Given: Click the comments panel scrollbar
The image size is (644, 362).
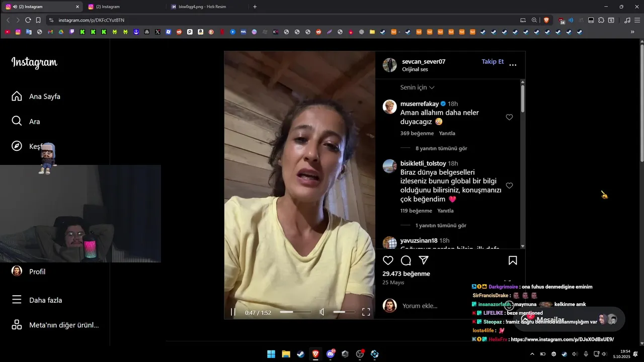Looking at the screenshot, I should pyautogui.click(x=523, y=99).
